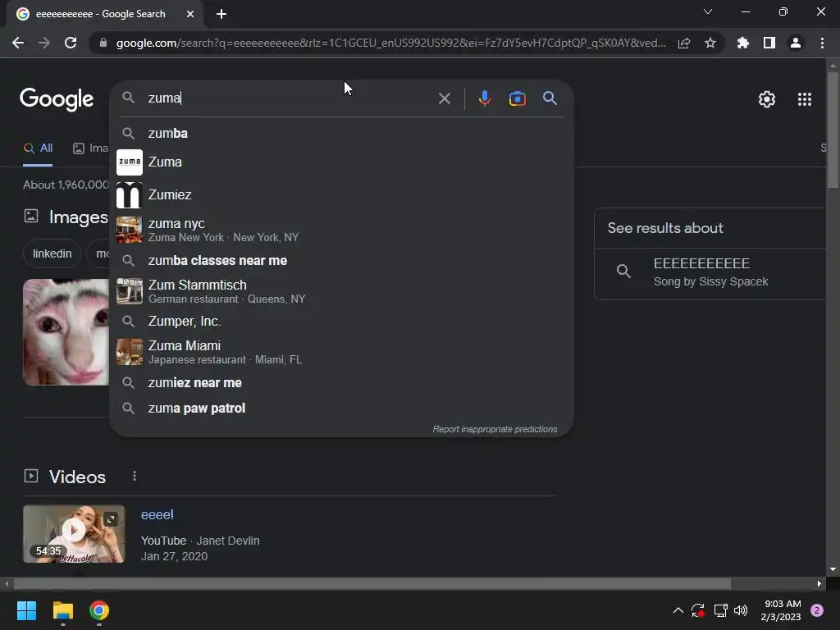The height and width of the screenshot is (630, 840).
Task: Click the address bar URL
Action: [x=391, y=43]
